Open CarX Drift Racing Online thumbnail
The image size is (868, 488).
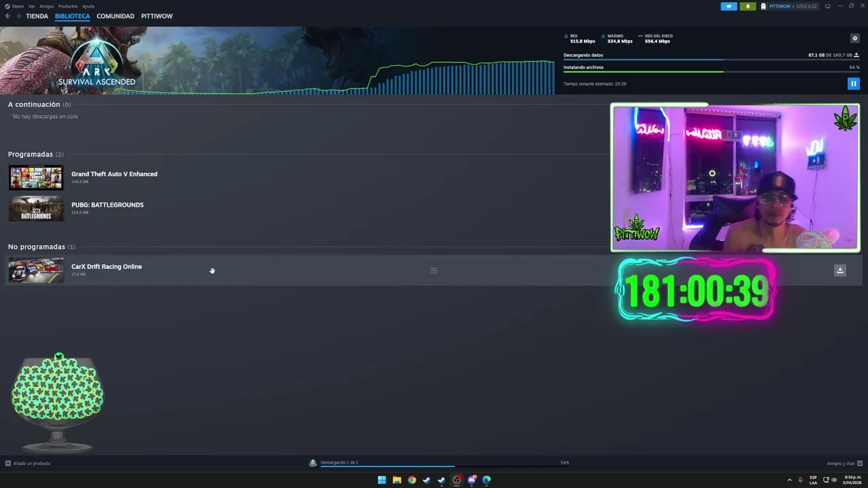click(36, 270)
